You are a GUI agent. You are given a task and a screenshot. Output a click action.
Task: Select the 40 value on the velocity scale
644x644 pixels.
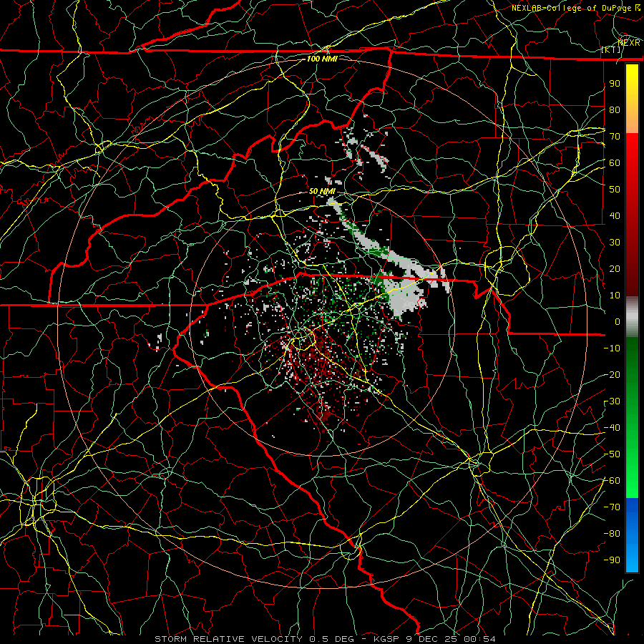615,215
